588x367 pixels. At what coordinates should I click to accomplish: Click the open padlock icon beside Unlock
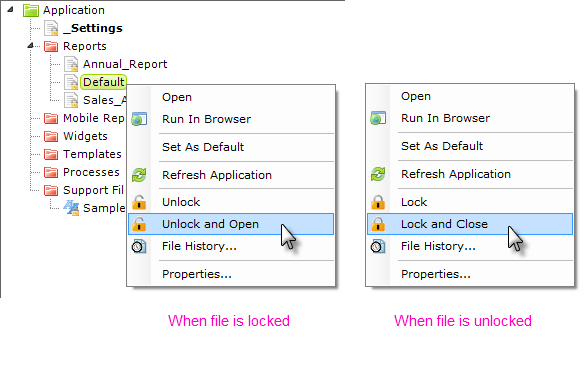pos(139,202)
